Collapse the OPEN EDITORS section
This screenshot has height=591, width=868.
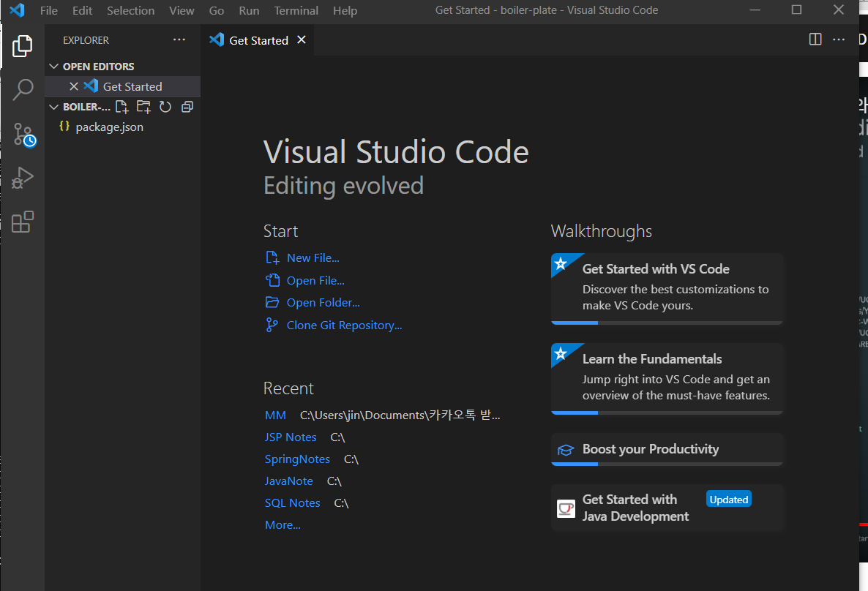coord(53,67)
